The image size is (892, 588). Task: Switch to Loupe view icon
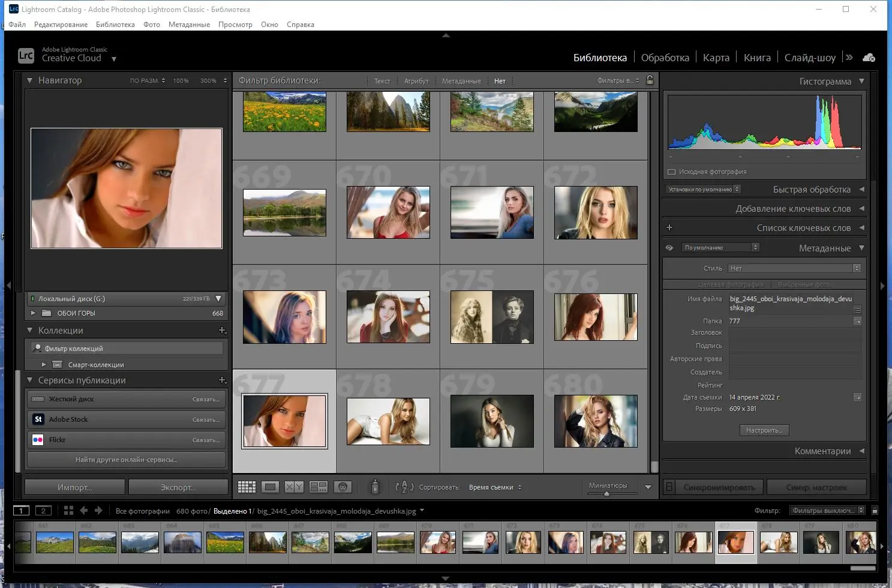[x=271, y=487]
